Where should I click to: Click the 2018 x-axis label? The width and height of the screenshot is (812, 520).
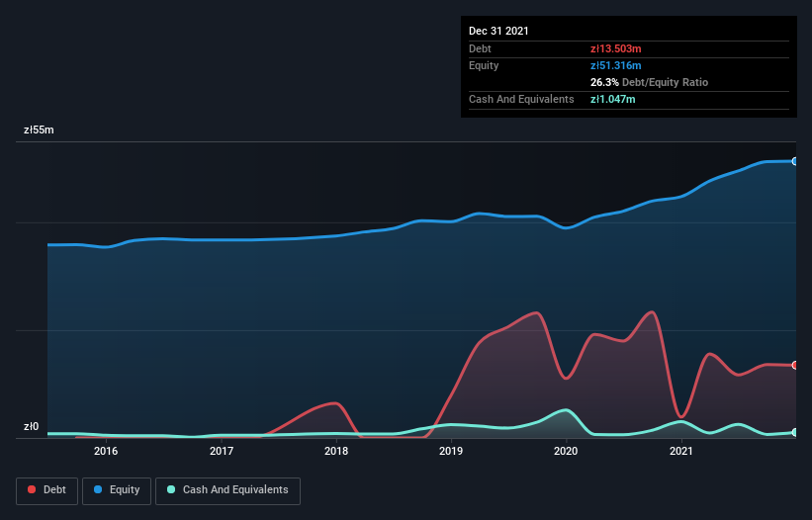pyautogui.click(x=336, y=451)
